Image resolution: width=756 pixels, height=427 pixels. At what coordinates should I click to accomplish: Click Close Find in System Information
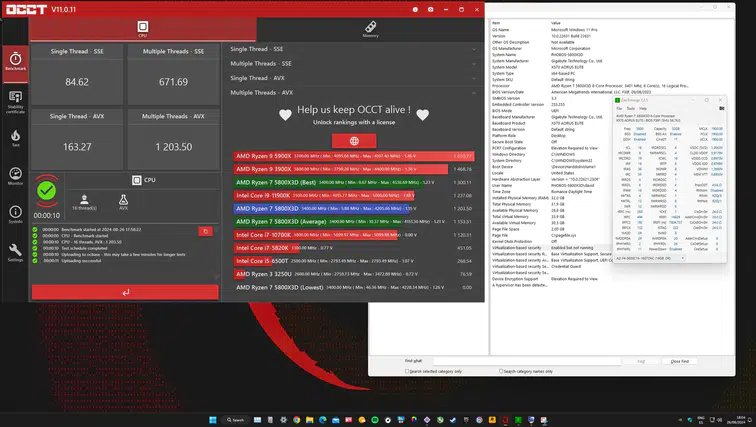tap(680, 361)
